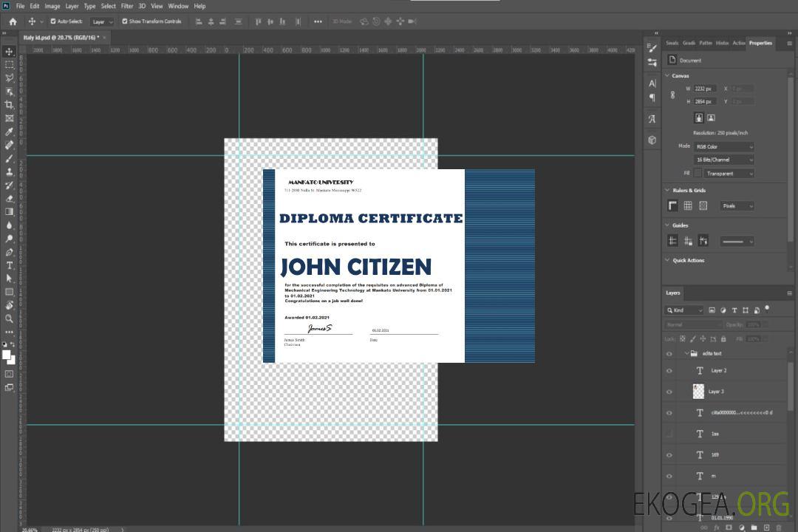Select Layer 3 thumbnail
The image size is (798, 532).
click(698, 392)
